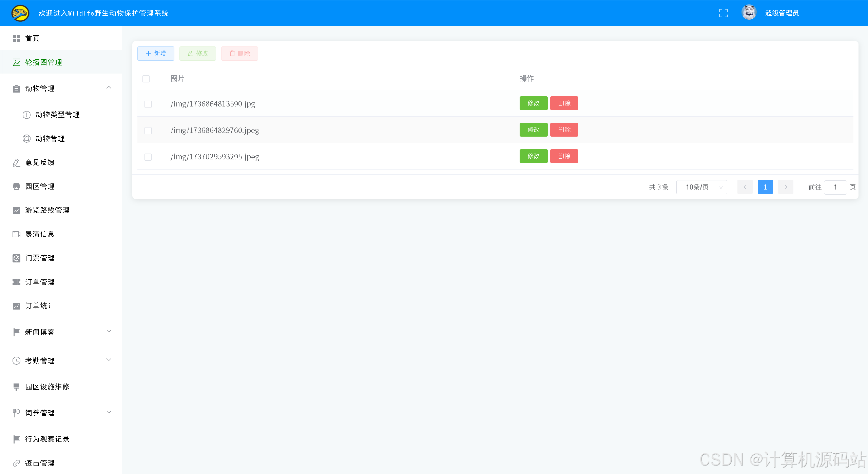868x474 pixels.
Task: Open 订单统计 menu item
Action: point(61,306)
